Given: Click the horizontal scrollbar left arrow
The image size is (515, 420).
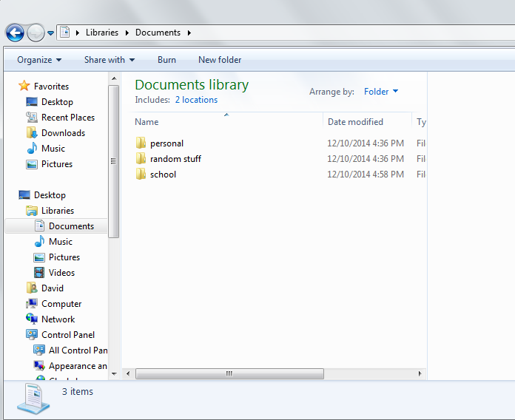Looking at the screenshot, I should coord(128,373).
